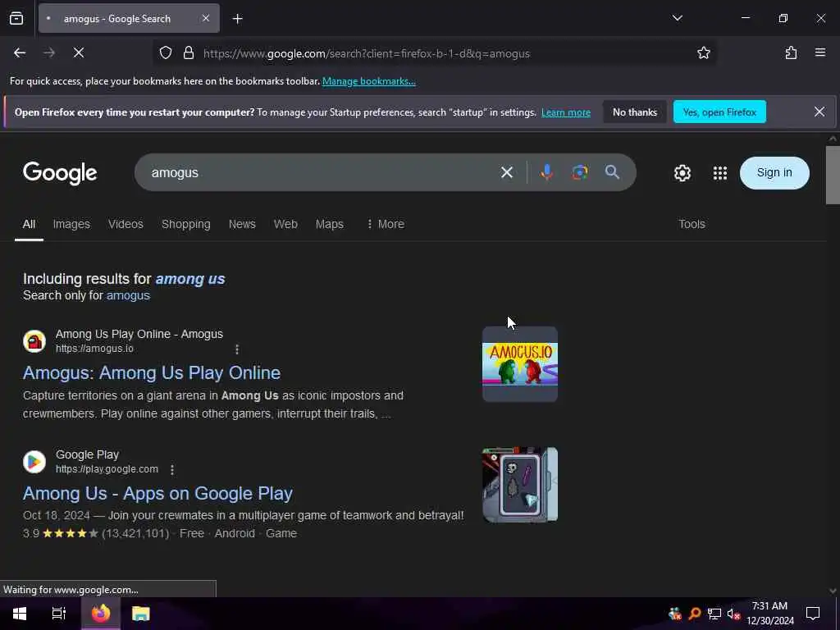Image resolution: width=840 pixels, height=630 pixels.
Task: Open File Explorer from taskbar
Action: pos(141,614)
